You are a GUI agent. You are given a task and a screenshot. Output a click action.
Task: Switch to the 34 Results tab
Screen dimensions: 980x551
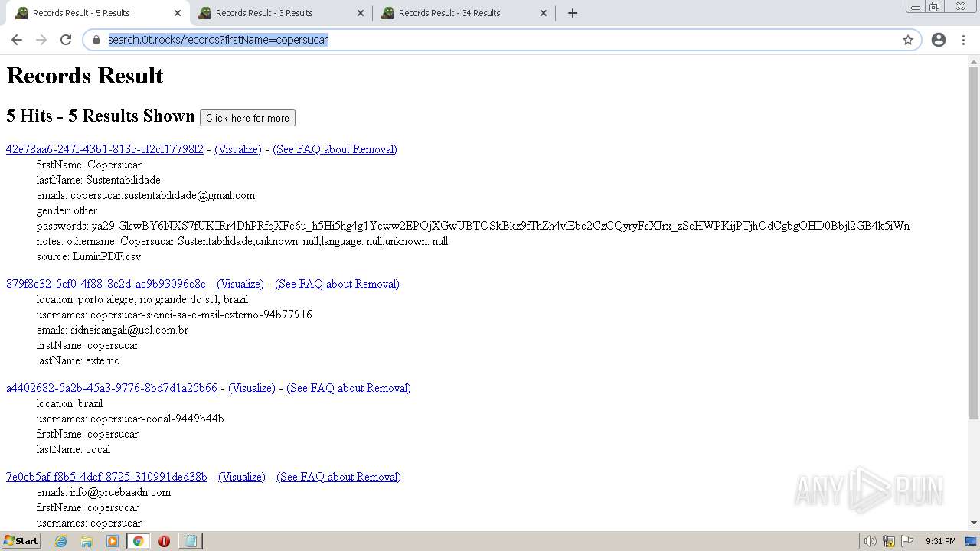[462, 13]
